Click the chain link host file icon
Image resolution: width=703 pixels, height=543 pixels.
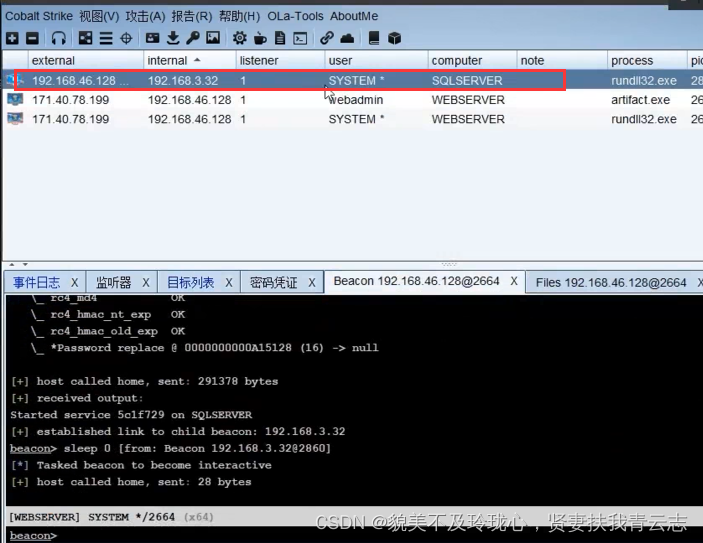click(x=327, y=38)
